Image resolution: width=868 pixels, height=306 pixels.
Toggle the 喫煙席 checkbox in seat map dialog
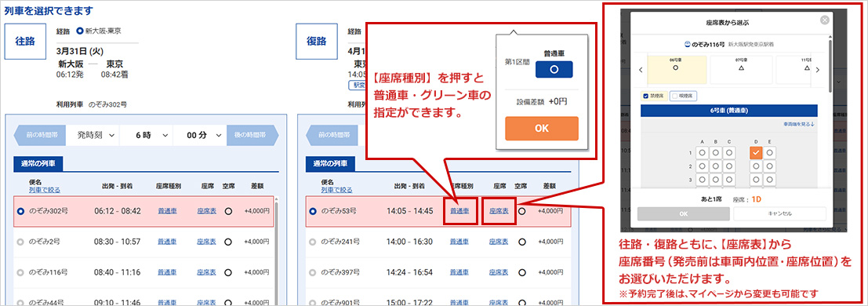point(675,96)
